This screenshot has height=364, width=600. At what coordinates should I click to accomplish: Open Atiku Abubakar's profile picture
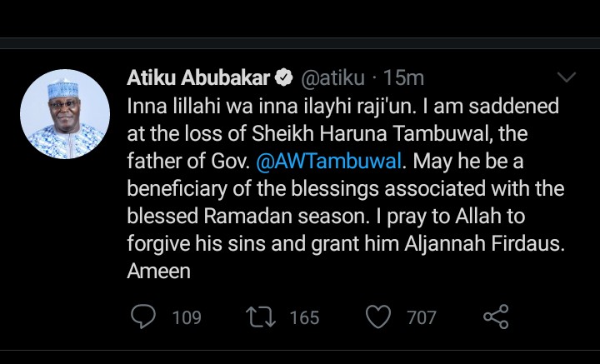pyautogui.click(x=65, y=114)
